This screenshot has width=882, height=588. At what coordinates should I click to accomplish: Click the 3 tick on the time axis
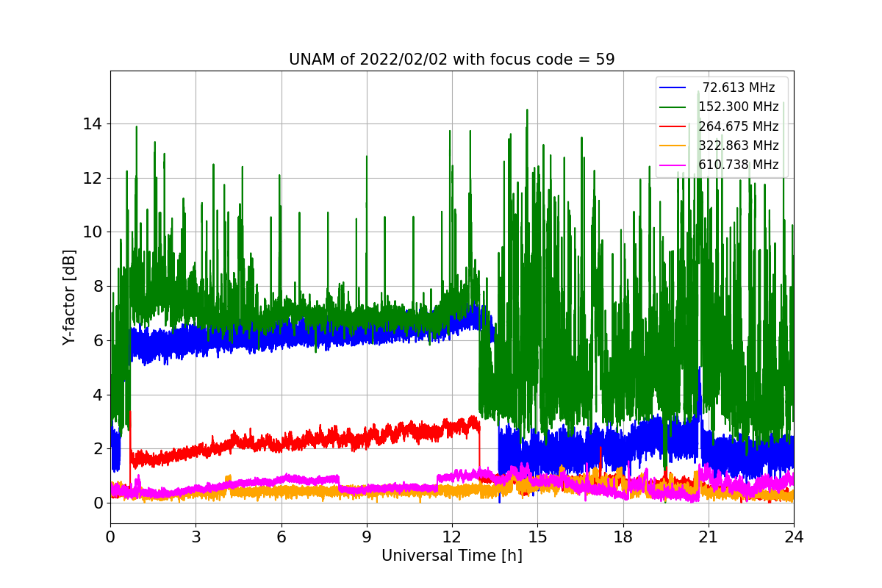196,537
